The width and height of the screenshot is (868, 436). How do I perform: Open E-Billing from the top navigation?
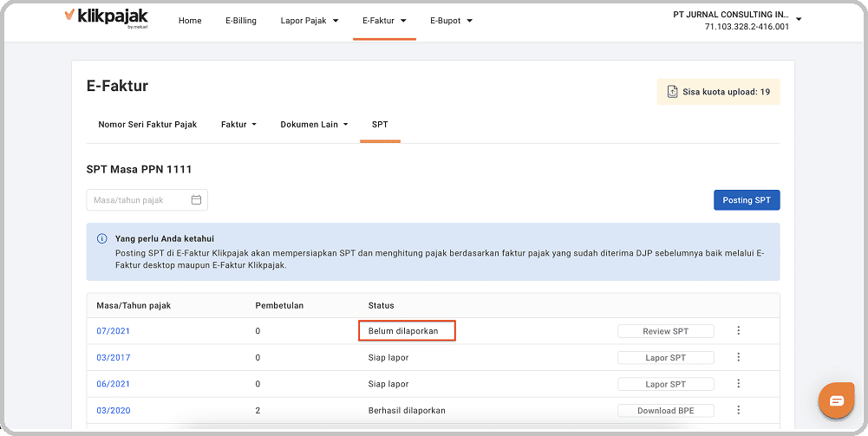(x=241, y=21)
